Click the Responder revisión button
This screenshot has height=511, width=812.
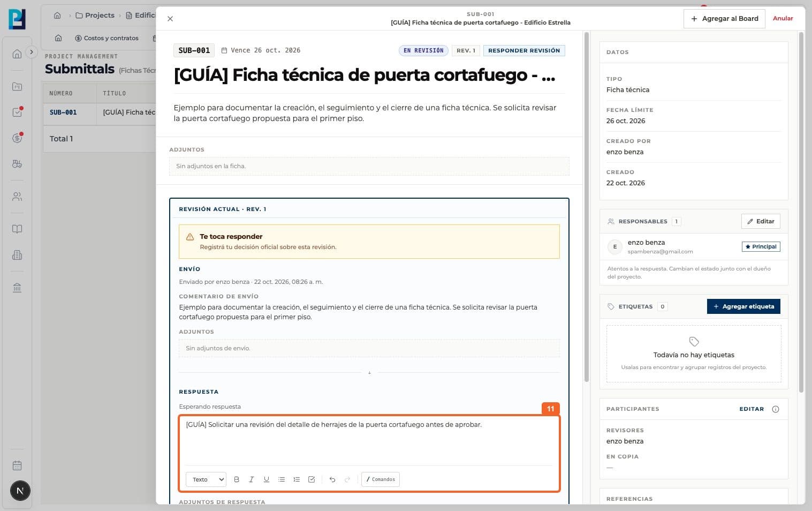point(524,50)
